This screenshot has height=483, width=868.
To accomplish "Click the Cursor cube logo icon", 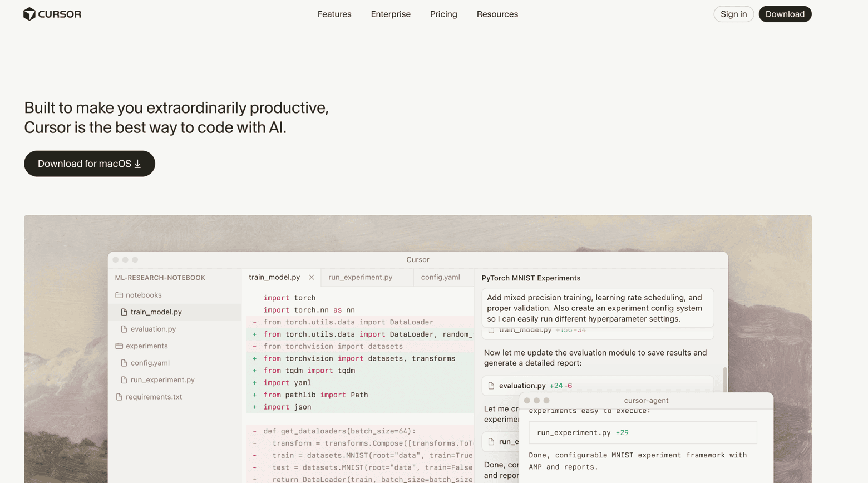I will pyautogui.click(x=29, y=14).
